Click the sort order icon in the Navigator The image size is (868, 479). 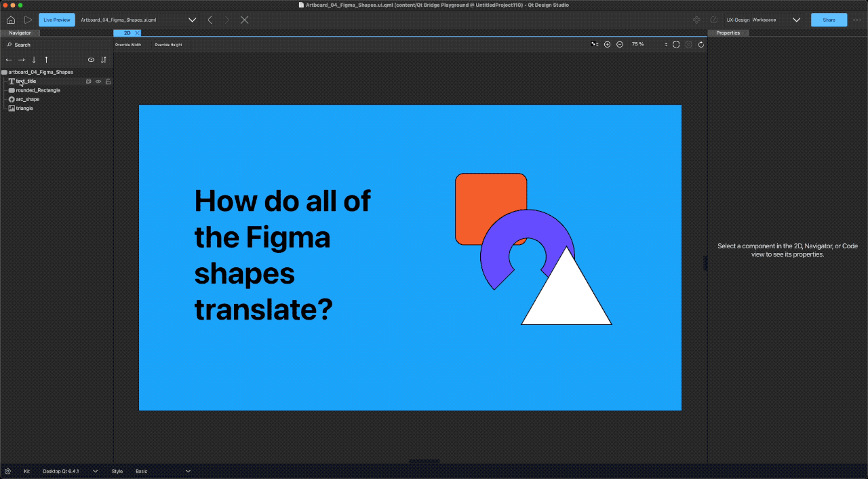click(x=103, y=60)
